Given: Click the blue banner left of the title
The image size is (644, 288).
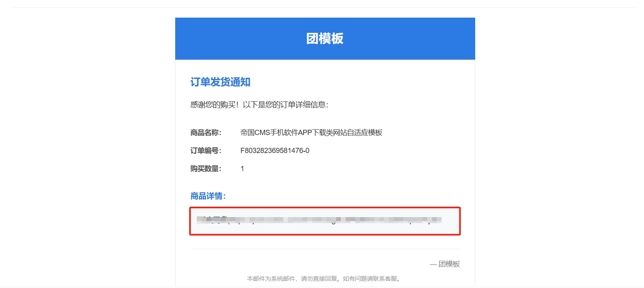Looking at the screenshot, I should pyautogui.click(x=240, y=38).
